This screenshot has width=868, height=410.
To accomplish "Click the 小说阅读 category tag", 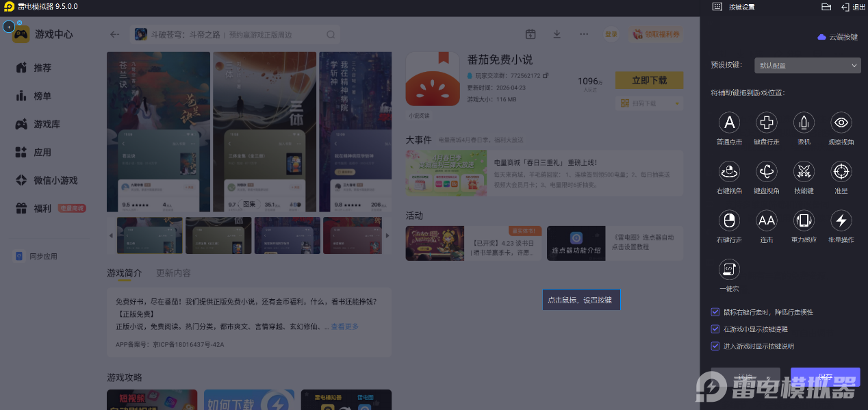I will pos(419,116).
